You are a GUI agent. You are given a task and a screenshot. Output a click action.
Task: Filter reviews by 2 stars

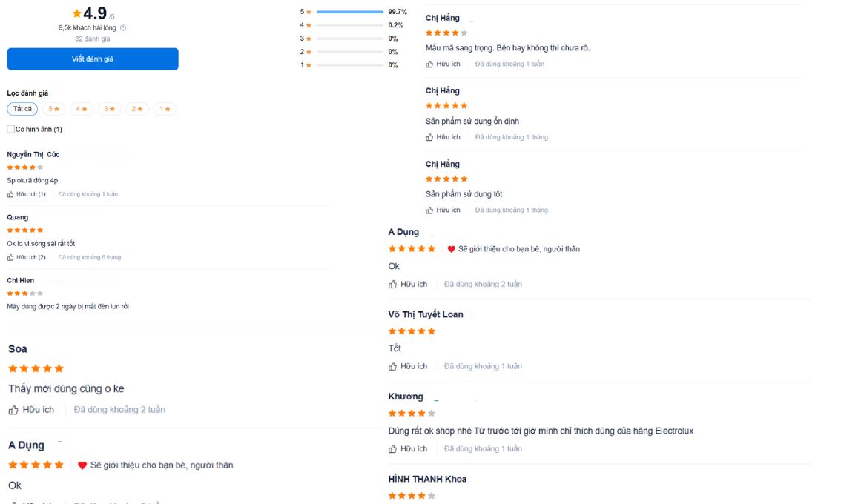(137, 109)
